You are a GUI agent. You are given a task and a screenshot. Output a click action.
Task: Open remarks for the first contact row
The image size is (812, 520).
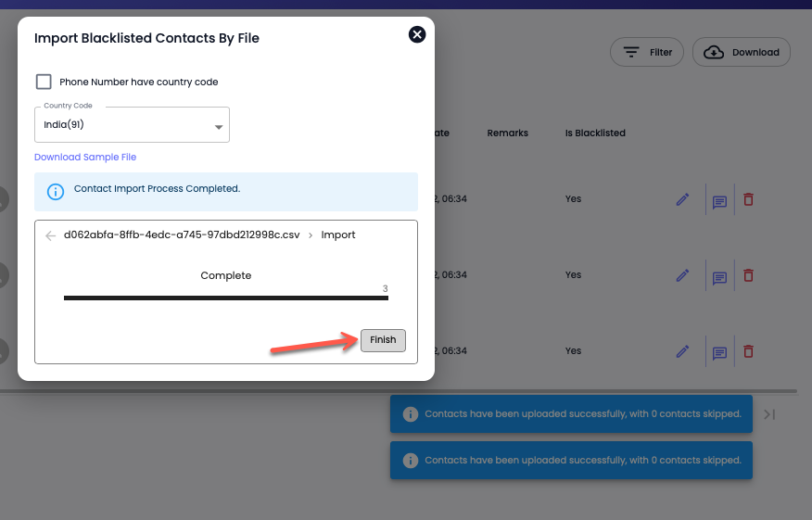click(720, 201)
